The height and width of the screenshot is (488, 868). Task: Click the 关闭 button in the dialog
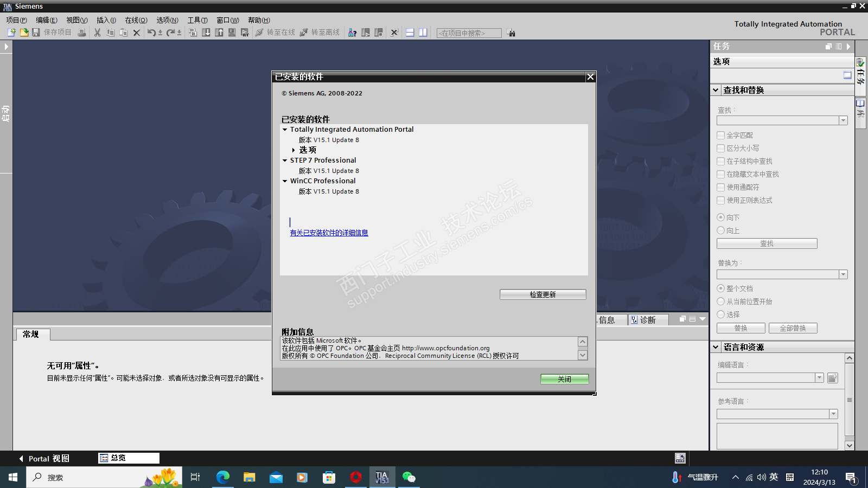coord(565,379)
